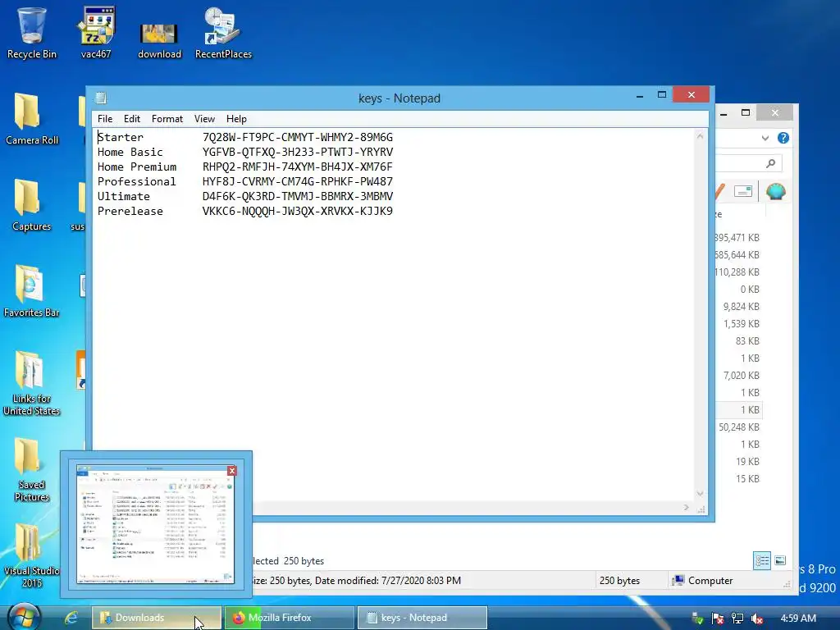The height and width of the screenshot is (630, 840).
Task: Select the Camera Roll folder icon
Action: (x=32, y=119)
